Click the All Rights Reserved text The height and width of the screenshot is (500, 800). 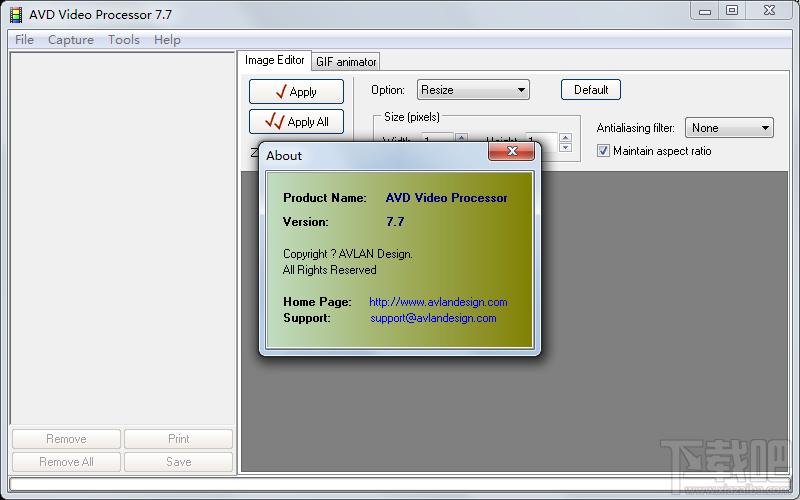point(330,270)
